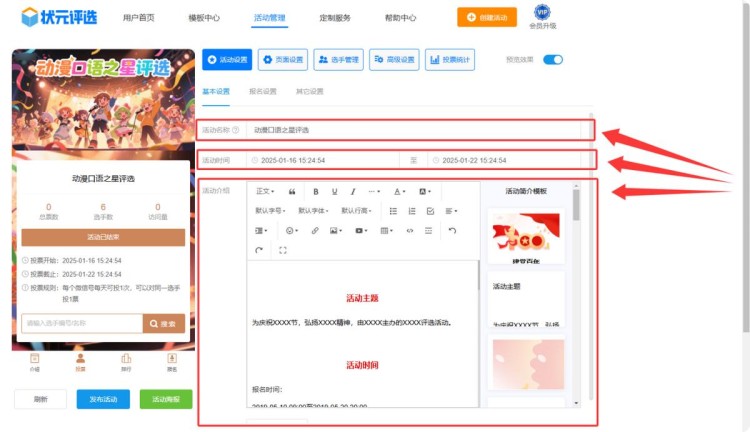The image size is (750, 432).
Task: Click the undo arrow in editor
Action: [x=452, y=230]
